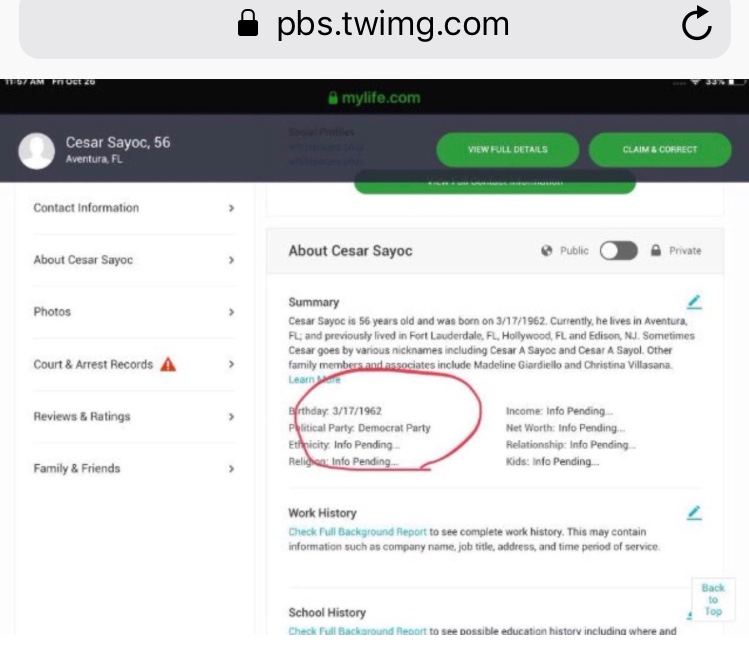The height and width of the screenshot is (663, 749).
Task: Jump up with Back to Top button
Action: click(713, 599)
